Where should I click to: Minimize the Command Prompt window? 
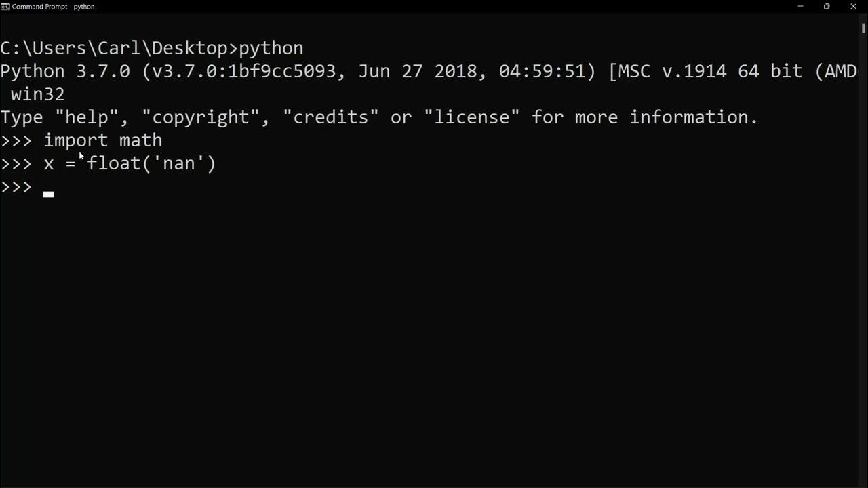click(x=800, y=7)
